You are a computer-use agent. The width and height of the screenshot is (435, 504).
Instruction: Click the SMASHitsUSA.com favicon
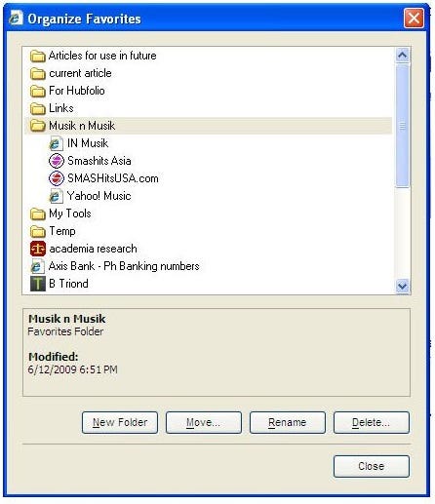57,178
